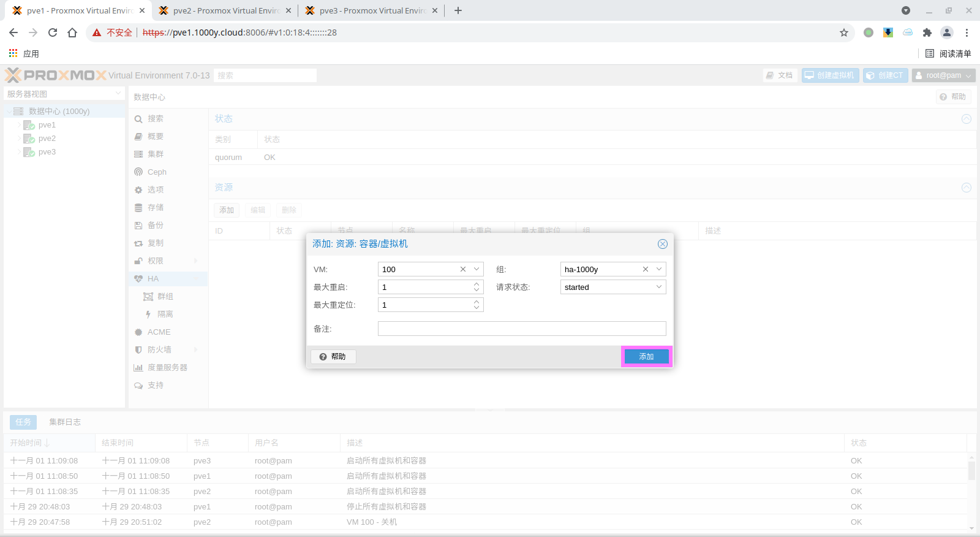Expand the 组 ha-1000y dropdown
Screen dimensions: 980x537
659,269
